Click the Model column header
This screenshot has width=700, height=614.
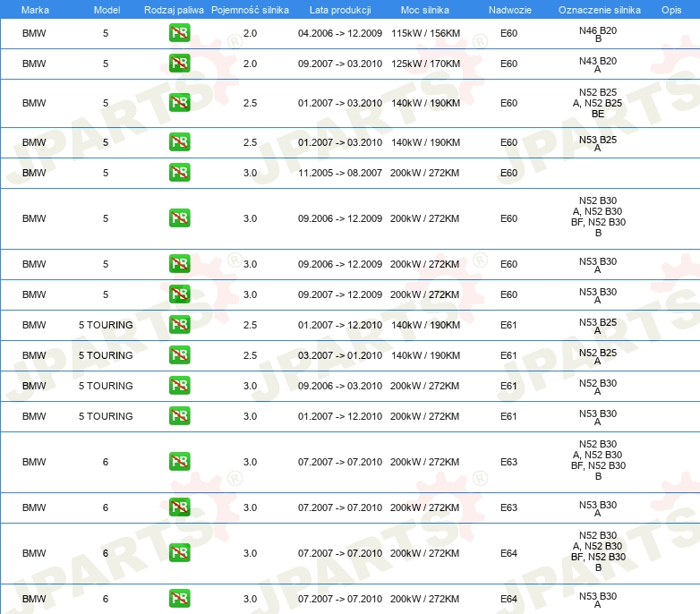click(x=107, y=10)
